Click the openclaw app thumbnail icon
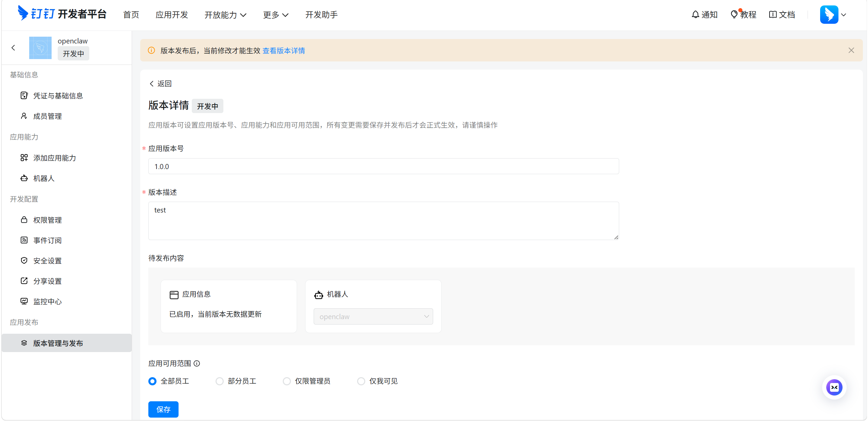Viewport: 868px width, 422px height. point(40,48)
